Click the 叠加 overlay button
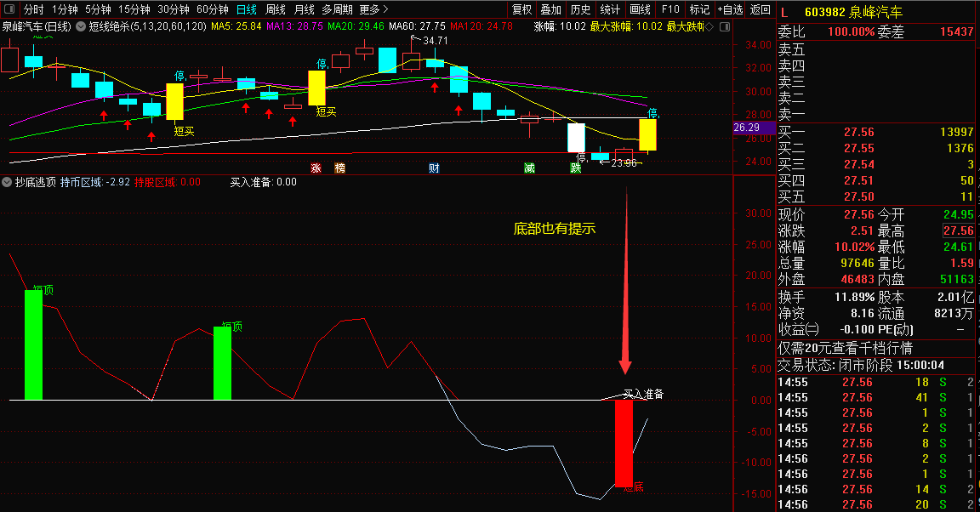980x512 pixels. 551,9
